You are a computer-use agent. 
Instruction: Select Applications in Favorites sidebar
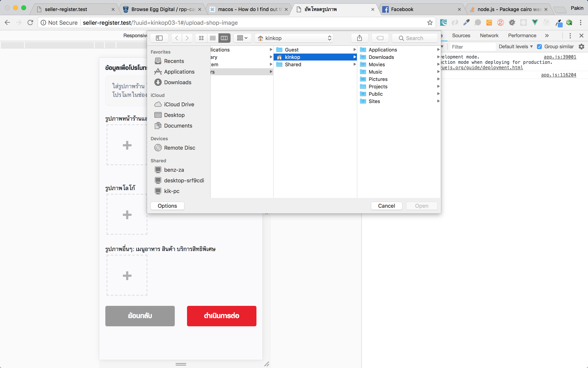(x=179, y=72)
